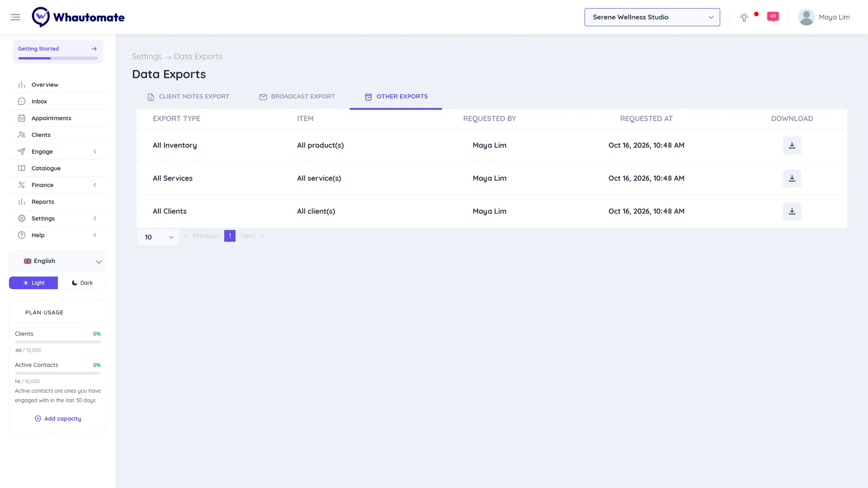
Task: Download the All Services export
Action: tap(792, 178)
